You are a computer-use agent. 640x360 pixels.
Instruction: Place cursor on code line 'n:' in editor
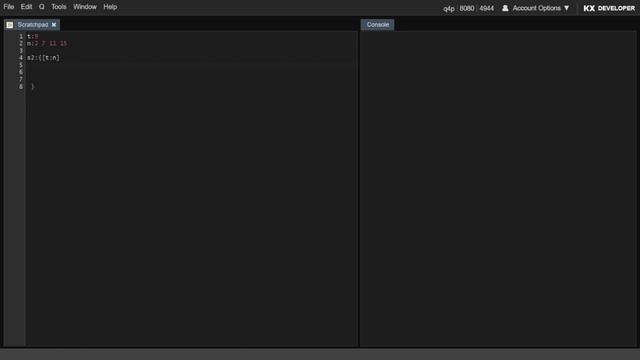47,43
